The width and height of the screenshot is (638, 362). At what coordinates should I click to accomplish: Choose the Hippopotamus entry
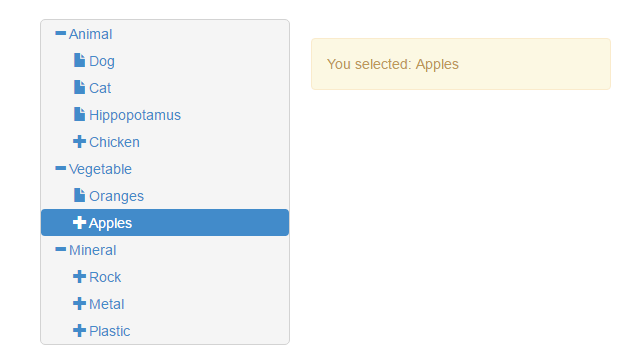click(135, 116)
